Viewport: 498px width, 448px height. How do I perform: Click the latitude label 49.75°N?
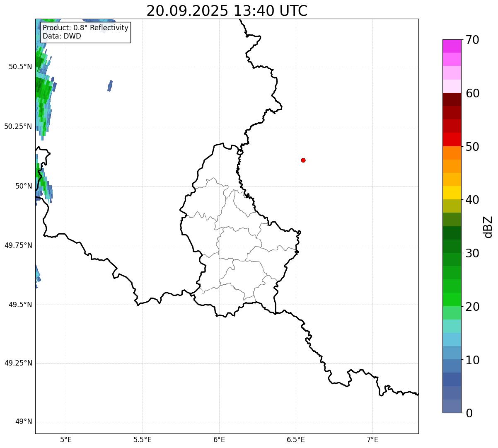[x=18, y=245]
